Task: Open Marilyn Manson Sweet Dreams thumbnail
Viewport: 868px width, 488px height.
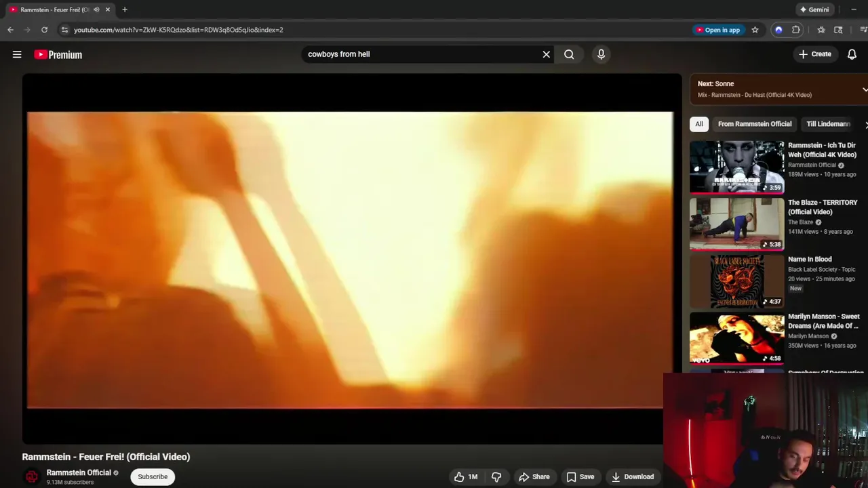Action: 737,338
